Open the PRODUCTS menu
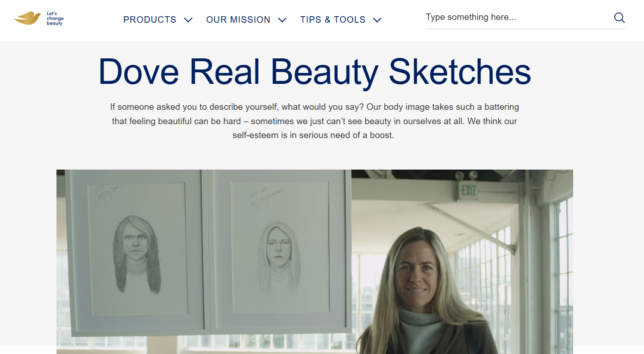 (x=150, y=19)
